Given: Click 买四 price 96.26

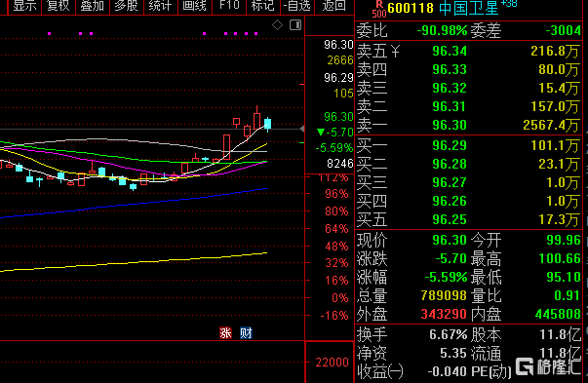Looking at the screenshot, I should click(x=450, y=201).
